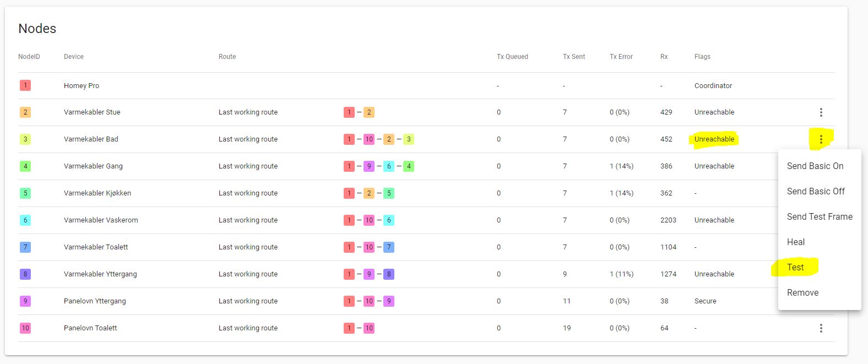Click Test in the node context menu

click(795, 268)
